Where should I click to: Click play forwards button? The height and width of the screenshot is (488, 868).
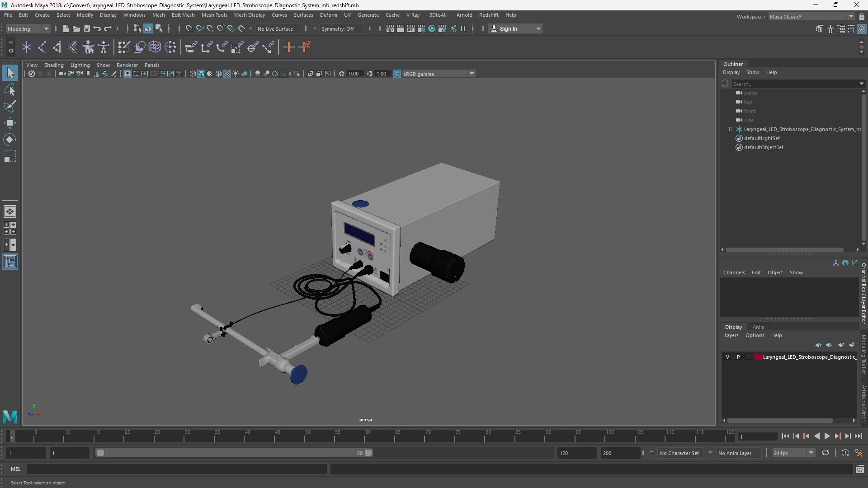pyautogui.click(x=827, y=436)
